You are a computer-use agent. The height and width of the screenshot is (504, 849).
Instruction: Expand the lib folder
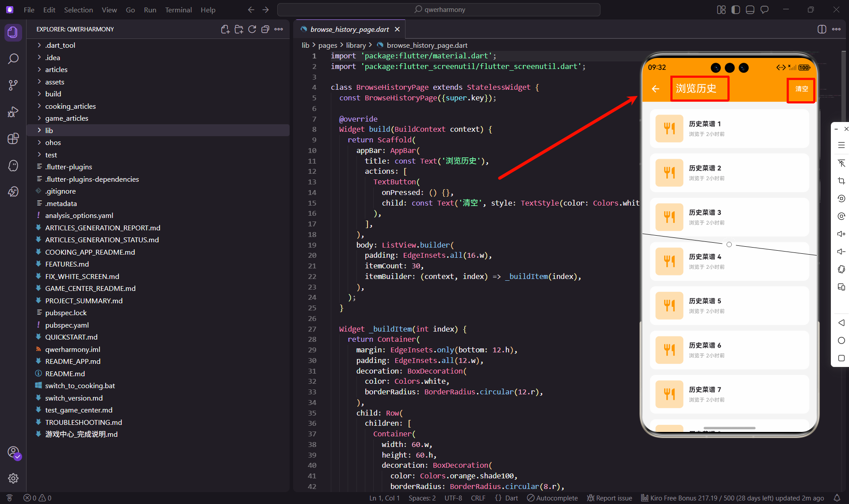tap(49, 130)
